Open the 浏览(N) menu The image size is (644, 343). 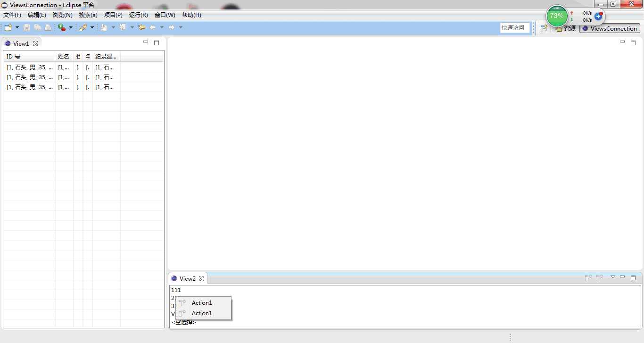[x=63, y=15]
